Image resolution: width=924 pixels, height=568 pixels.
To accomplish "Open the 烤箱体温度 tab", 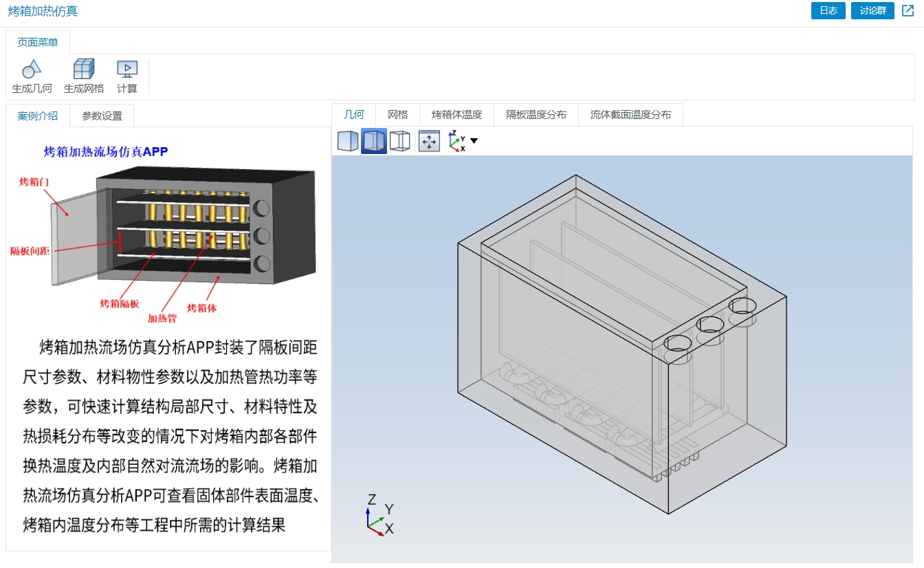I will tap(457, 114).
